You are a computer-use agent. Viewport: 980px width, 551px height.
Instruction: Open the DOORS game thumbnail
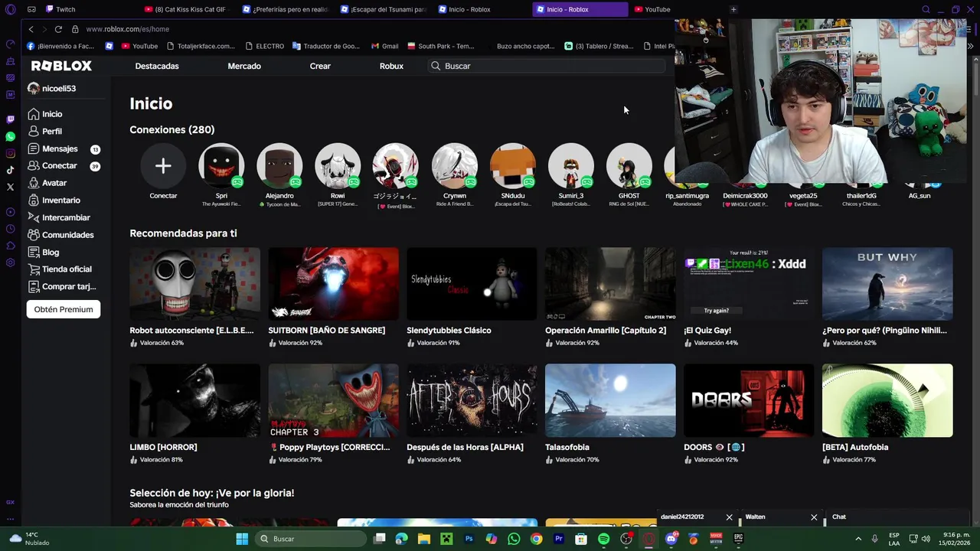click(x=749, y=400)
